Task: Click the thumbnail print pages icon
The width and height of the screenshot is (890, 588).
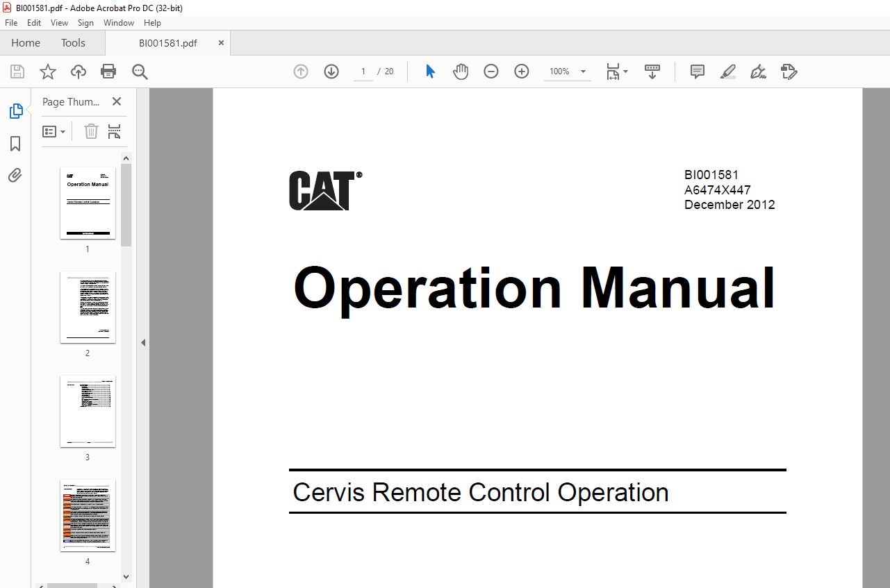Action: (115, 131)
